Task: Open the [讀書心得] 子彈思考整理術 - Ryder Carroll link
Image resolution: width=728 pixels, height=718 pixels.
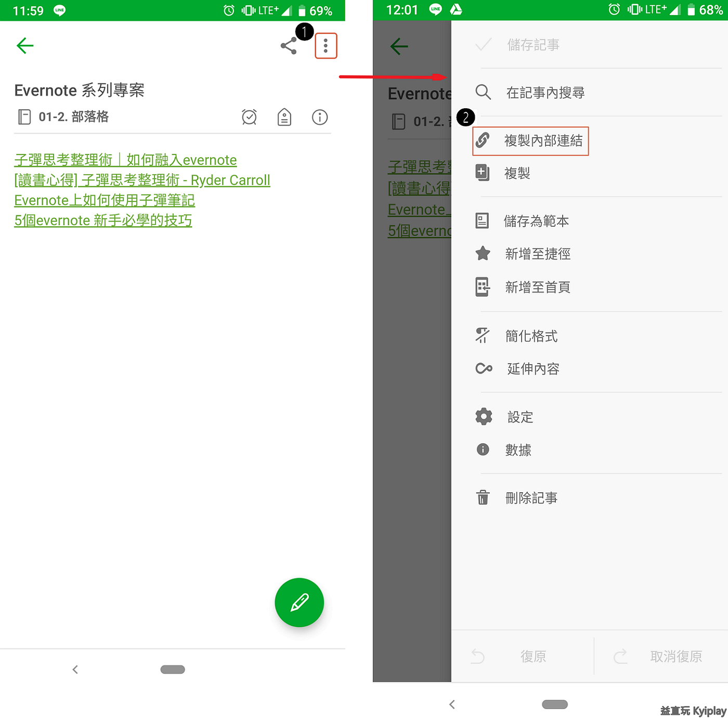Action: pyautogui.click(x=142, y=180)
